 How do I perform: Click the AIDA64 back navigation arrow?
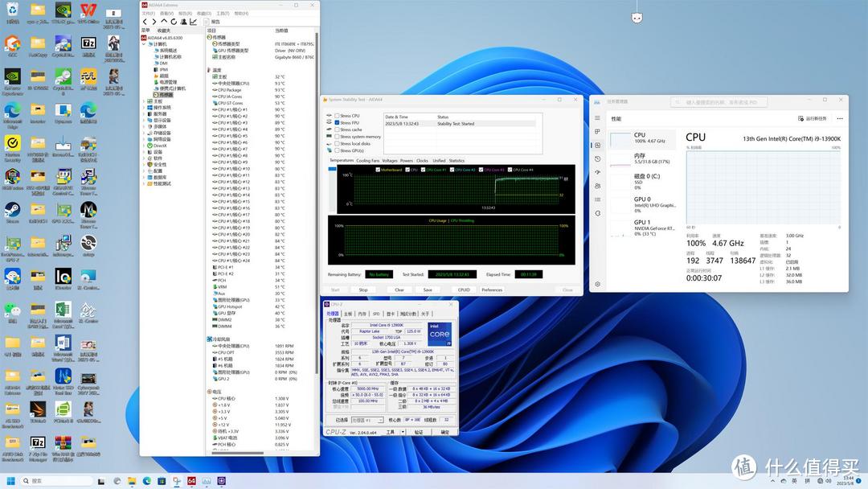pyautogui.click(x=145, y=22)
